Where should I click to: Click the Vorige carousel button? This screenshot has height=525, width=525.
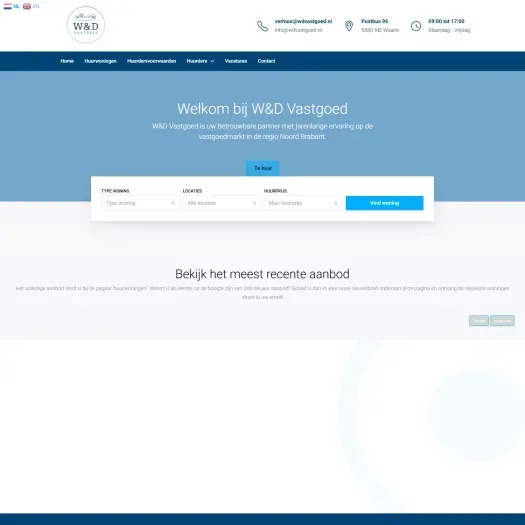pyautogui.click(x=479, y=321)
